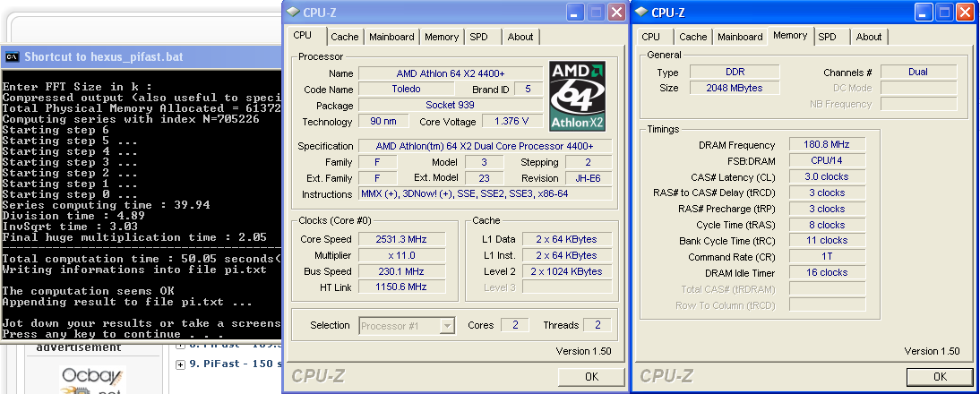Screen dimensions: 980x394
Task: Click the Package field 'Socket 939'
Action: 451,106
